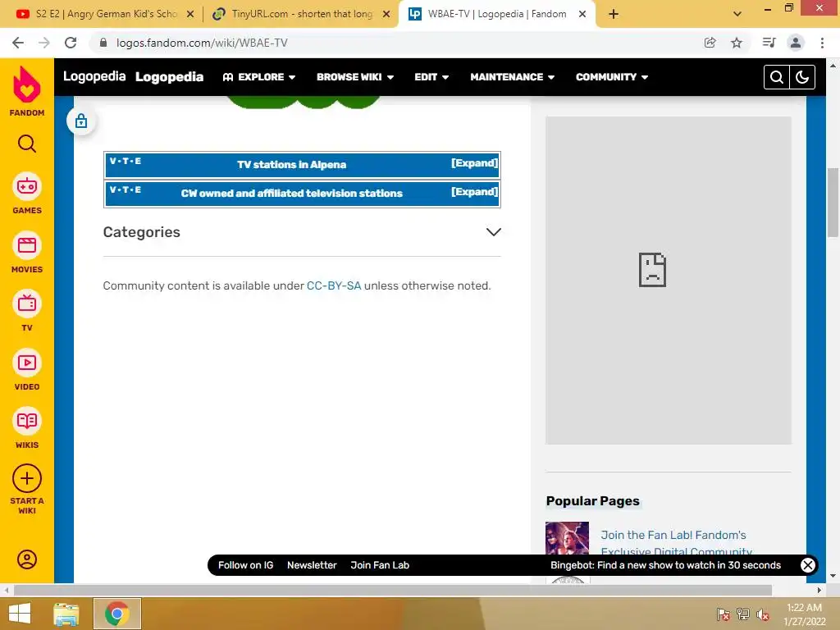The height and width of the screenshot is (630, 840).
Task: Open a new browser tab
Action: [614, 14]
